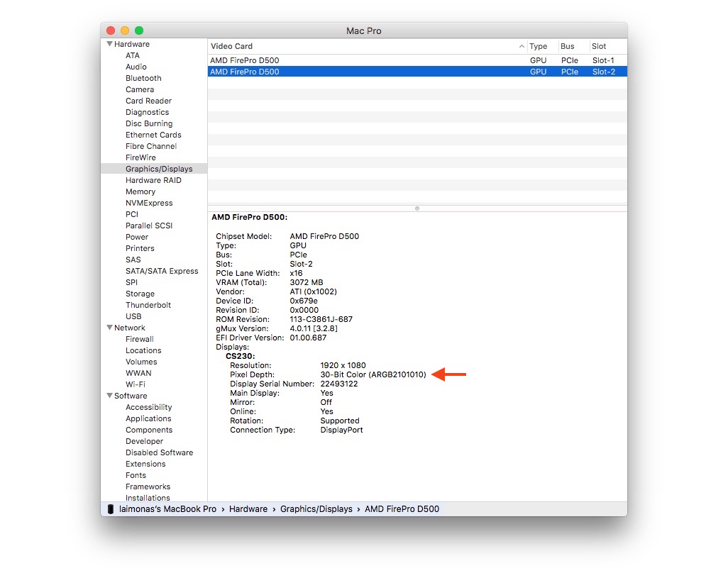Open Bluetooth hardware info
This screenshot has height=573, width=728.
click(x=143, y=78)
